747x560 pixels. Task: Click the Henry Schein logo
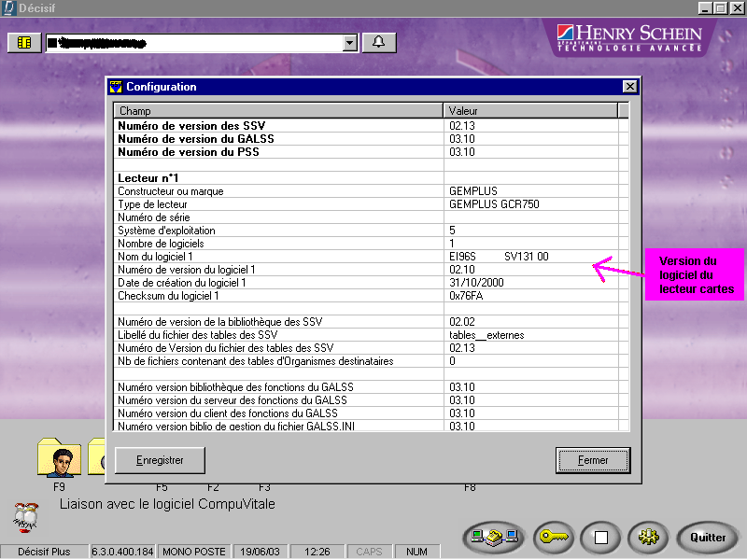click(627, 37)
